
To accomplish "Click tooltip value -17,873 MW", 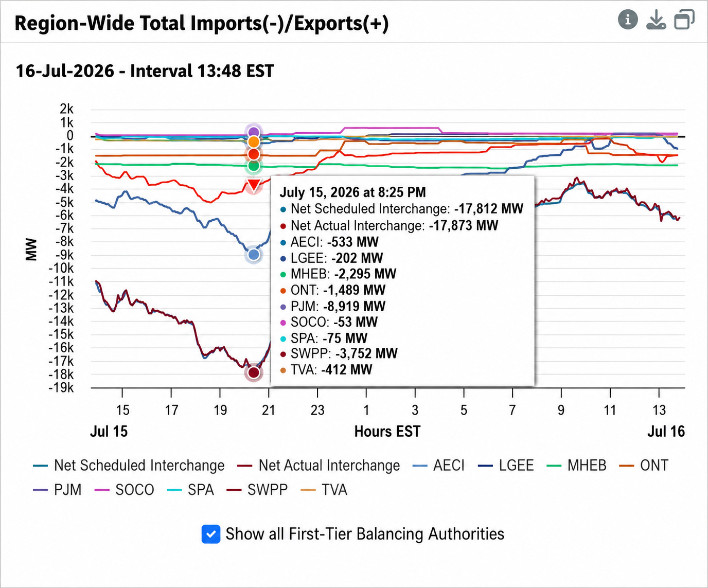I will (464, 225).
